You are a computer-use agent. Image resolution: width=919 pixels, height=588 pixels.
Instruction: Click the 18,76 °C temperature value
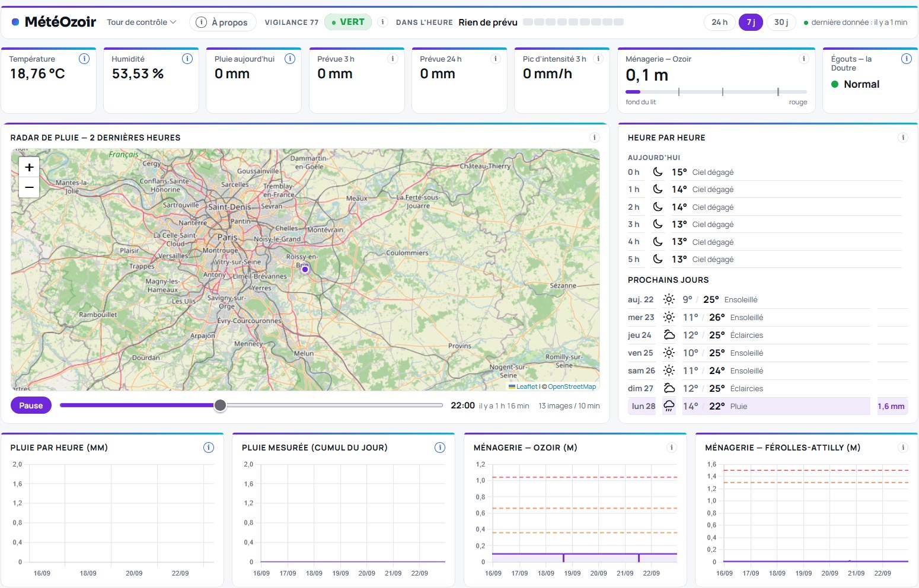(x=37, y=73)
